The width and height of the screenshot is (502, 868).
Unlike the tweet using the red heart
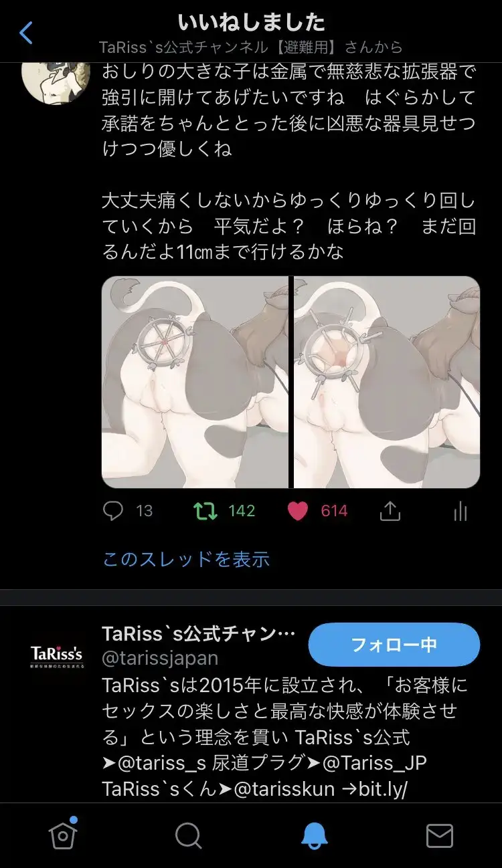point(297,512)
